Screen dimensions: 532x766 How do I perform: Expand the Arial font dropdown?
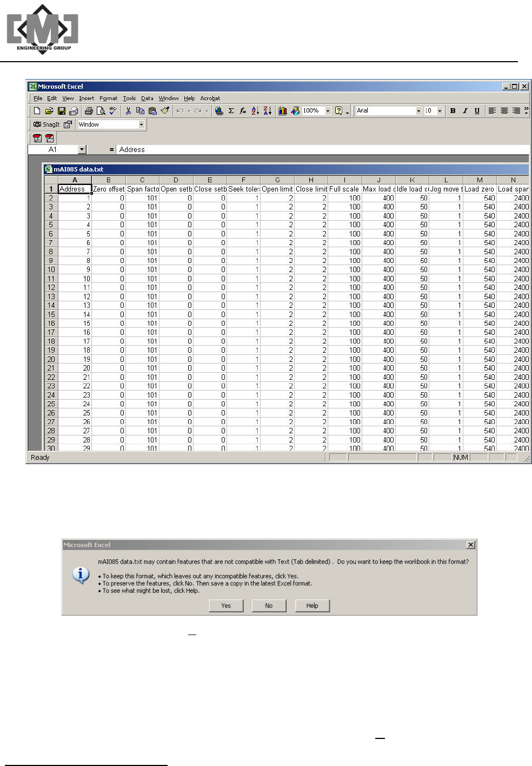tap(418, 111)
